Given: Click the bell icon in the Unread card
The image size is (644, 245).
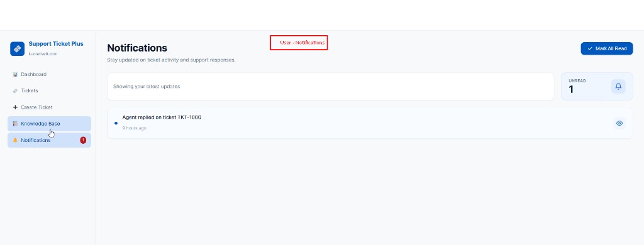Looking at the screenshot, I should click(x=618, y=86).
